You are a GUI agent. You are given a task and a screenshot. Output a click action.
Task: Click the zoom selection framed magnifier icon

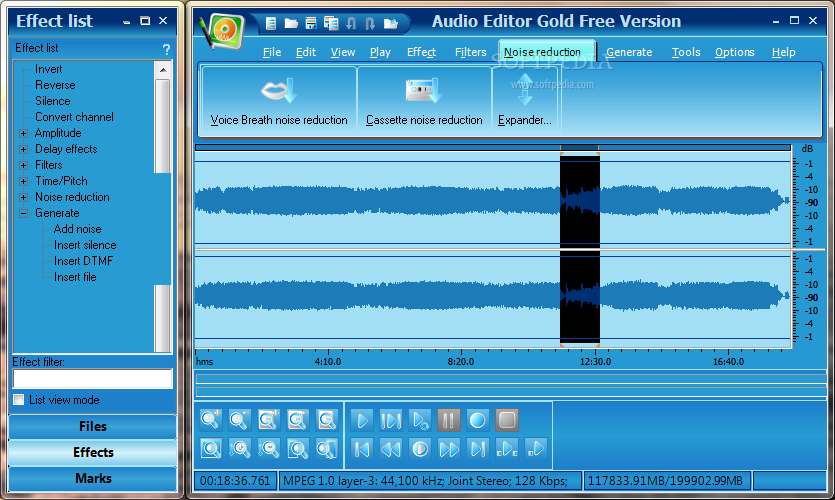tap(211, 449)
